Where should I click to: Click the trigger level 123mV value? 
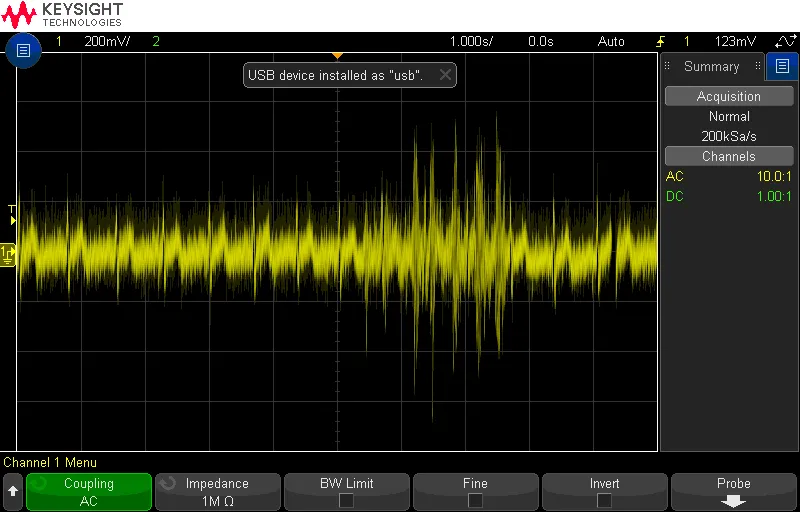click(x=735, y=41)
